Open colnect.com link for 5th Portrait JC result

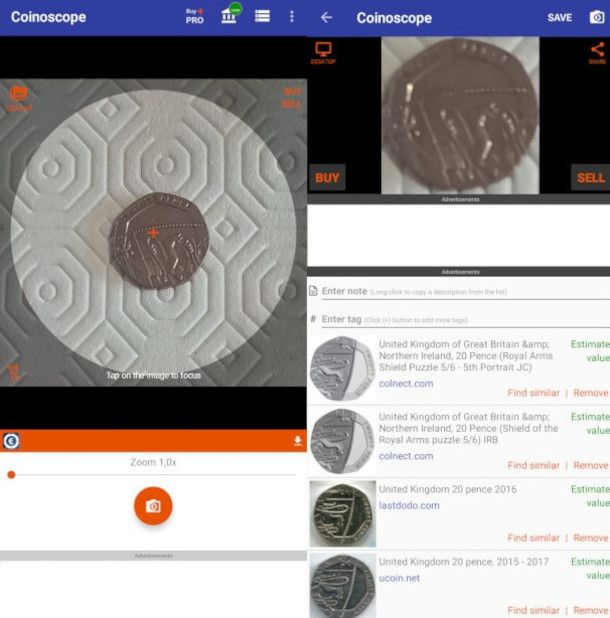tap(406, 383)
